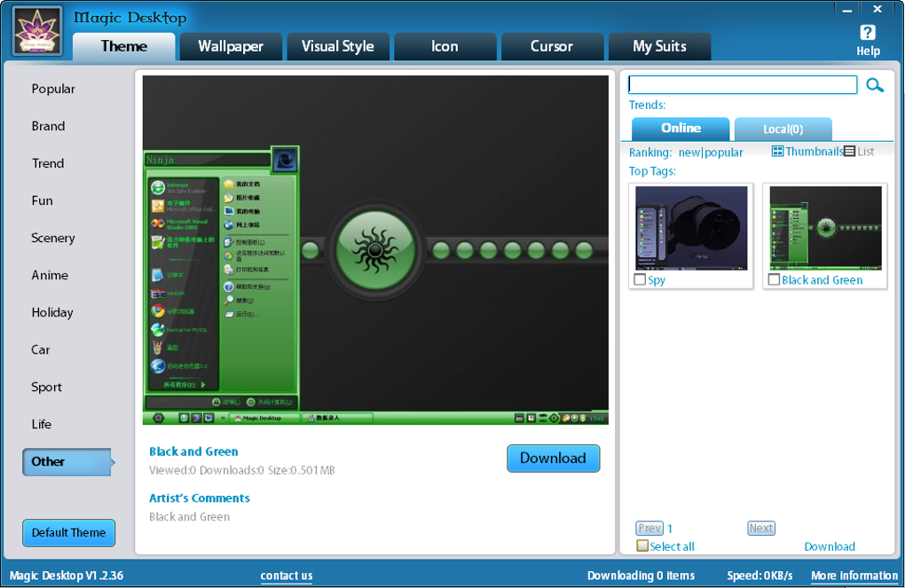This screenshot has height=588, width=905.
Task: Select the Popular category
Action: click(x=53, y=89)
